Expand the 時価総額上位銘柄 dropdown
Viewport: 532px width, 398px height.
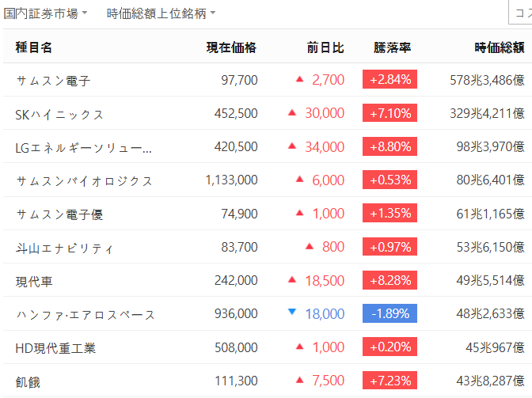pos(161,14)
